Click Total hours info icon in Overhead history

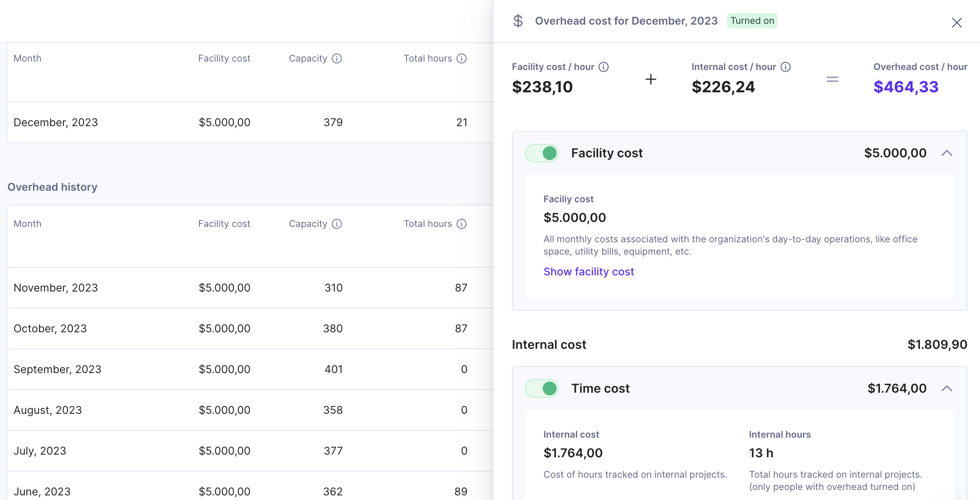pyautogui.click(x=462, y=224)
